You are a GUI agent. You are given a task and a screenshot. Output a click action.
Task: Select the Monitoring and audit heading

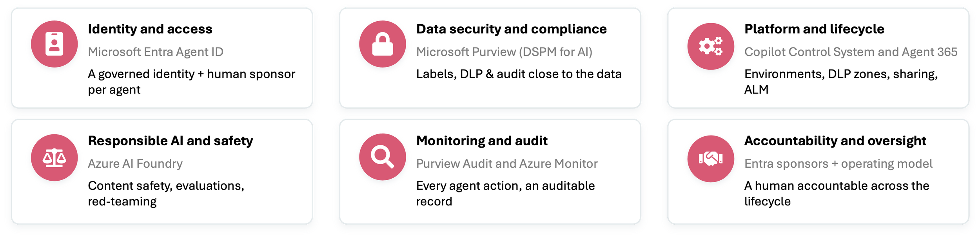481,141
